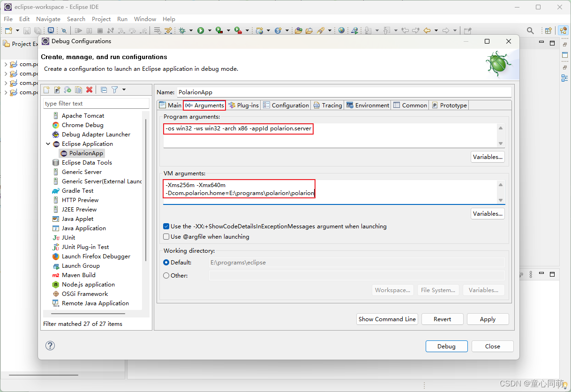Click the filter funnel icon
This screenshot has height=392, width=571.
click(114, 90)
